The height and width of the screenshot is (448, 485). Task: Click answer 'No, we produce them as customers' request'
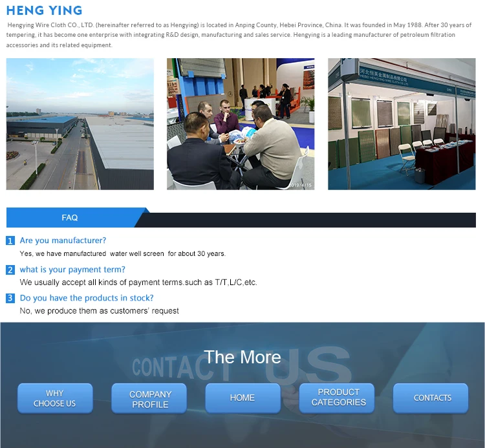click(100, 311)
